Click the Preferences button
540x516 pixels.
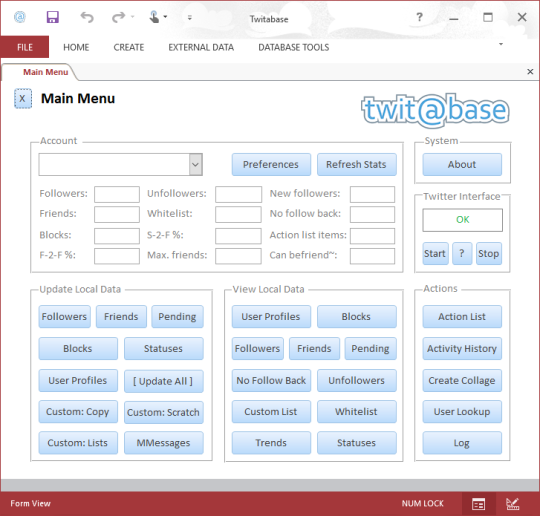click(x=271, y=164)
